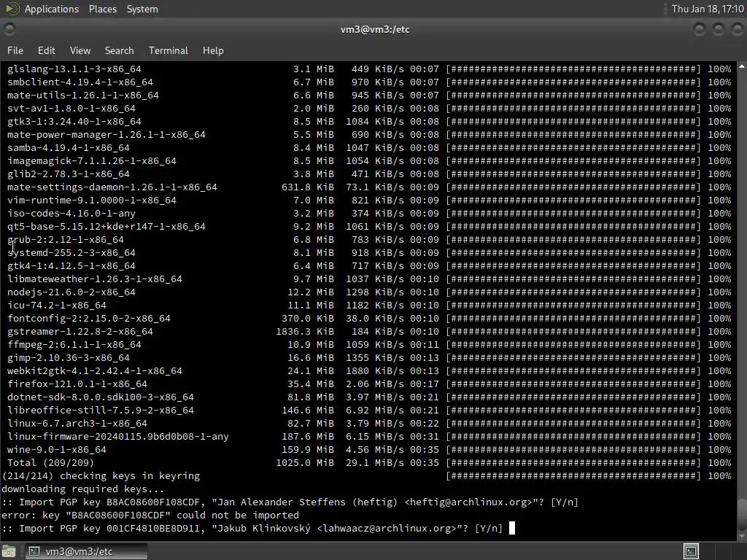Click the text qt5-base-5.15.12+kde+r147-1-x86_64
Image resolution: width=747 pixels, height=560 pixels.
(107, 227)
